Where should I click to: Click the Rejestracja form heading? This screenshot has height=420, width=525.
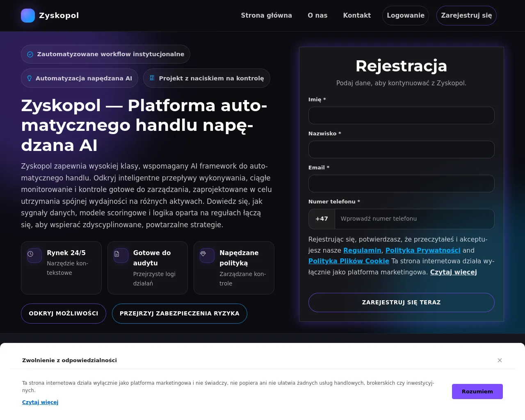pyautogui.click(x=402, y=66)
